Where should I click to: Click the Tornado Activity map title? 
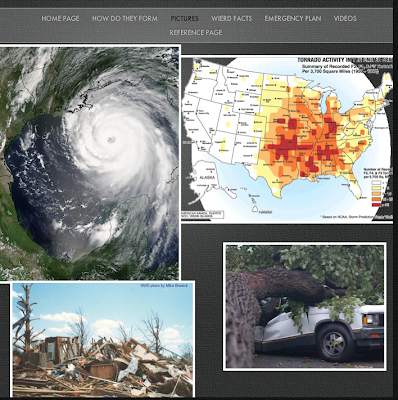point(345,60)
